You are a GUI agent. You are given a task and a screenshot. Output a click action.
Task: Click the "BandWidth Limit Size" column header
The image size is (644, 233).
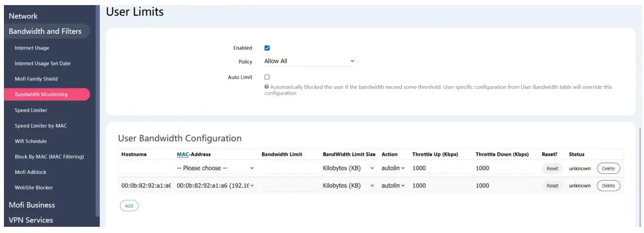click(349, 154)
